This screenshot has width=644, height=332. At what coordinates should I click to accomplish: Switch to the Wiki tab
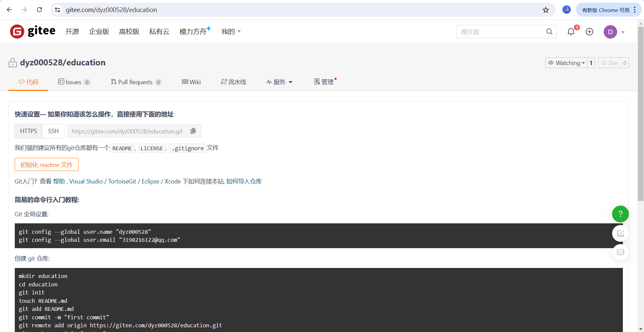[191, 82]
